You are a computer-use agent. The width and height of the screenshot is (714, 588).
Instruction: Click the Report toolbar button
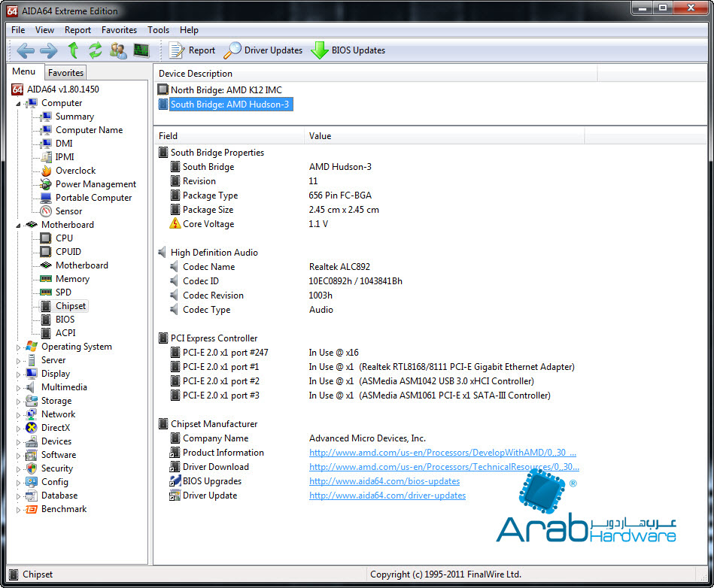pyautogui.click(x=192, y=50)
